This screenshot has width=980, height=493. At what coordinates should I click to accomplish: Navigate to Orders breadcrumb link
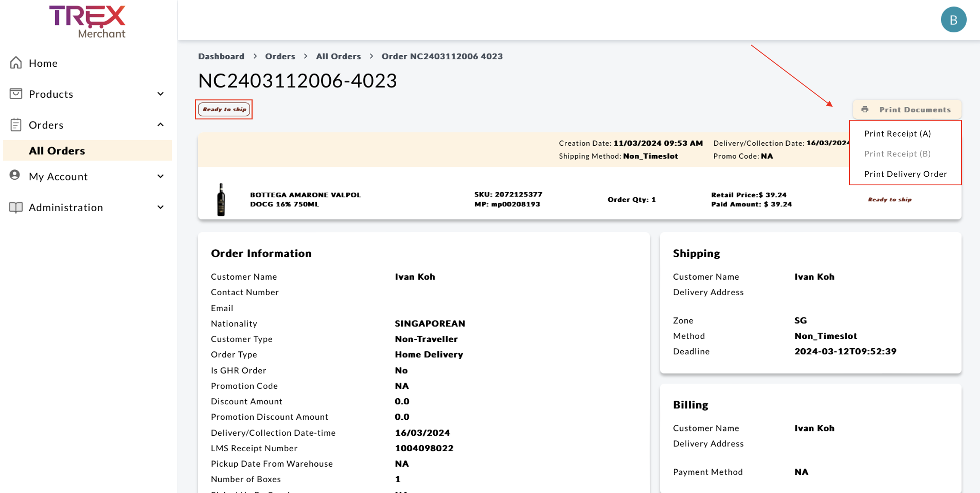(280, 56)
